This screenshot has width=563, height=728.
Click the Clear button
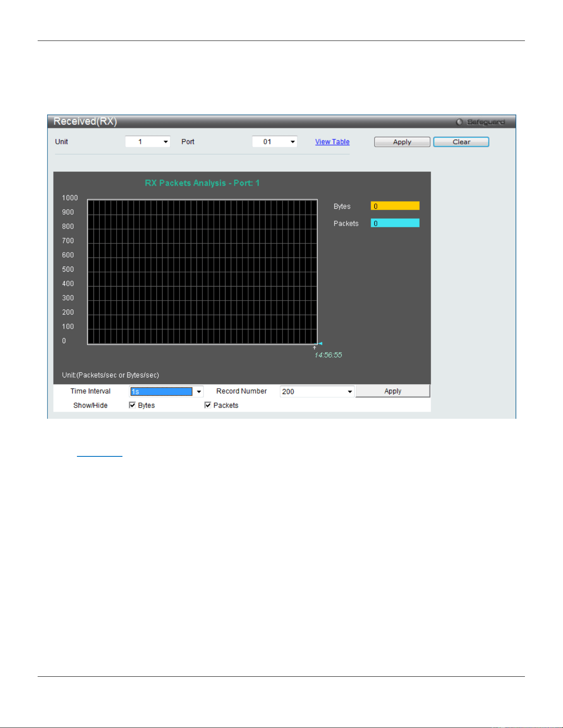coord(461,142)
